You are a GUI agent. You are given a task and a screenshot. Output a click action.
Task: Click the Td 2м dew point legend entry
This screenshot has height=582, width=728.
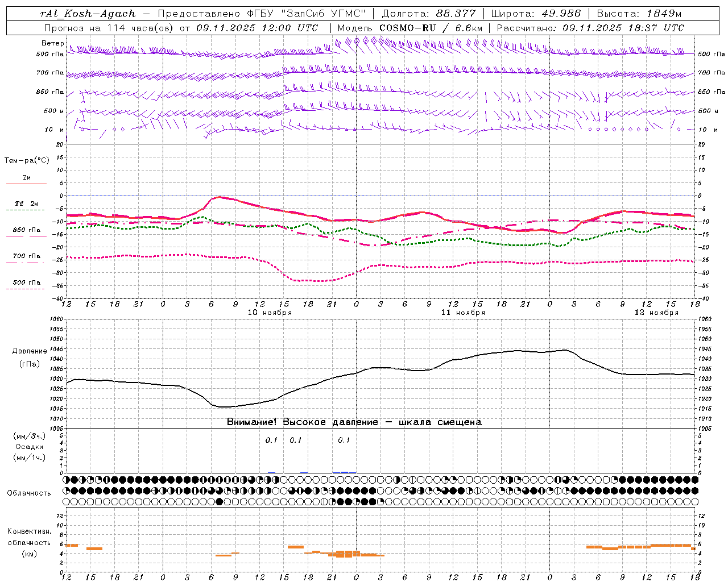(x=27, y=203)
